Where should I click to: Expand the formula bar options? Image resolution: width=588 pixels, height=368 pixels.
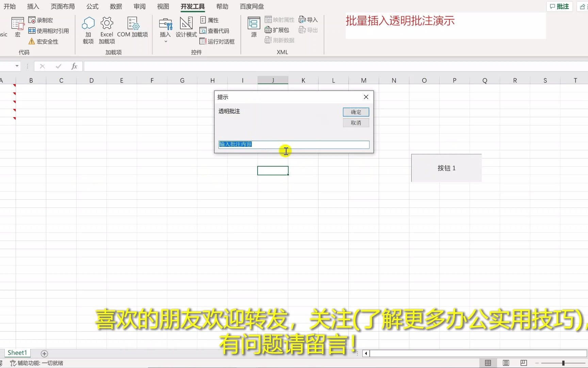[x=27, y=66]
